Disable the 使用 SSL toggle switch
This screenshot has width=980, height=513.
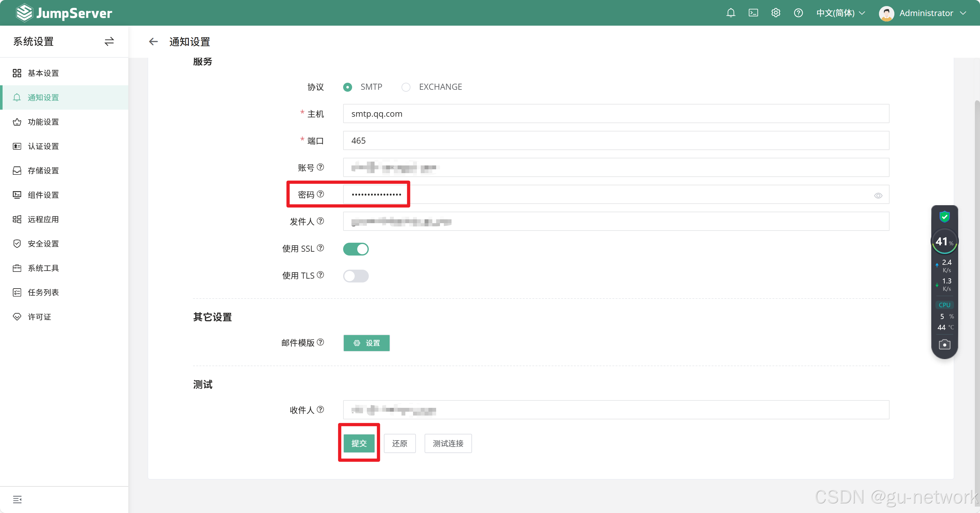pos(356,249)
